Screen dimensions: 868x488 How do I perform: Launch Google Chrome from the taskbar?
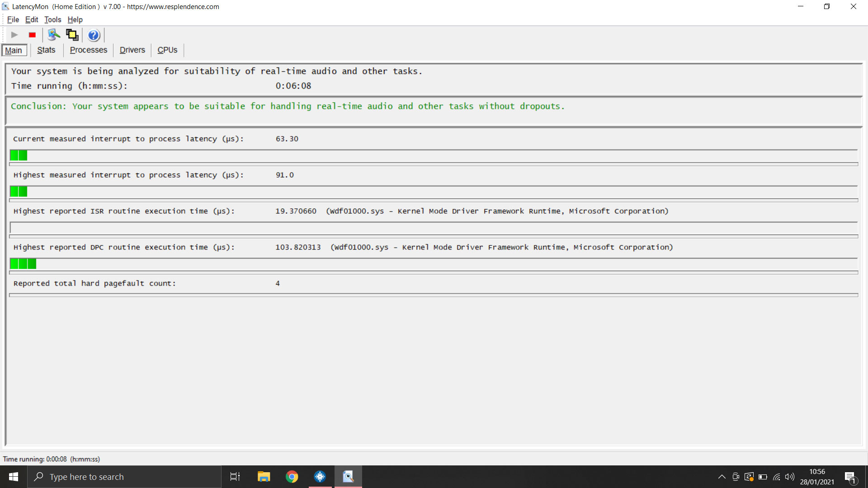[292, 477]
